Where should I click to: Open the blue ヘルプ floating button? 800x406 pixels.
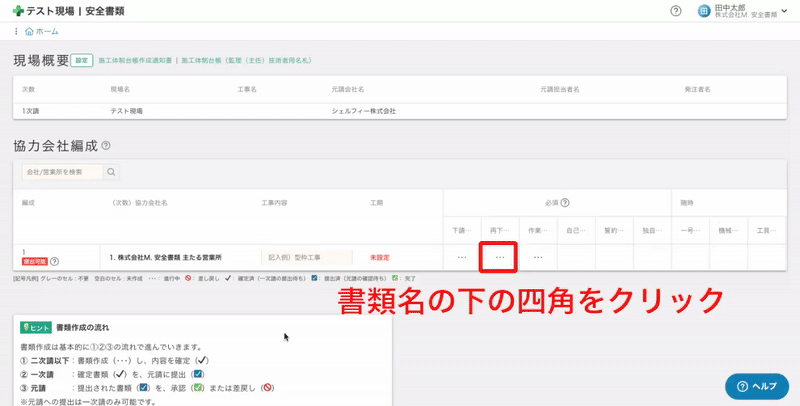tap(757, 386)
